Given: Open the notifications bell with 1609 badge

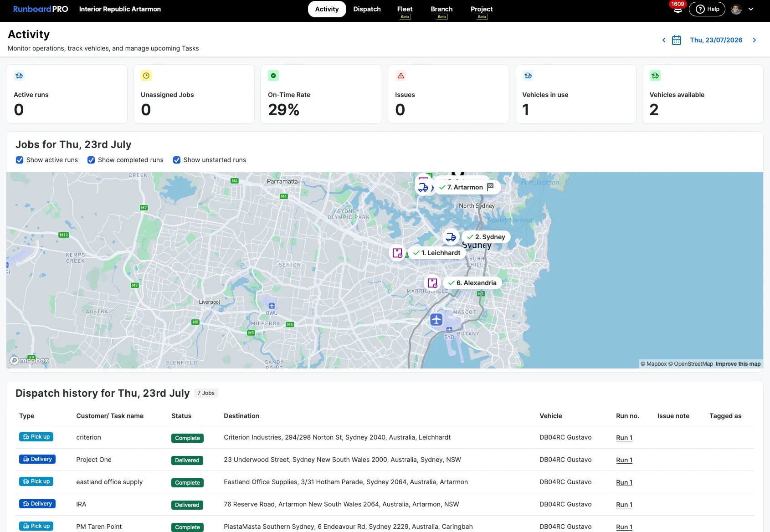Looking at the screenshot, I should click(x=678, y=9).
